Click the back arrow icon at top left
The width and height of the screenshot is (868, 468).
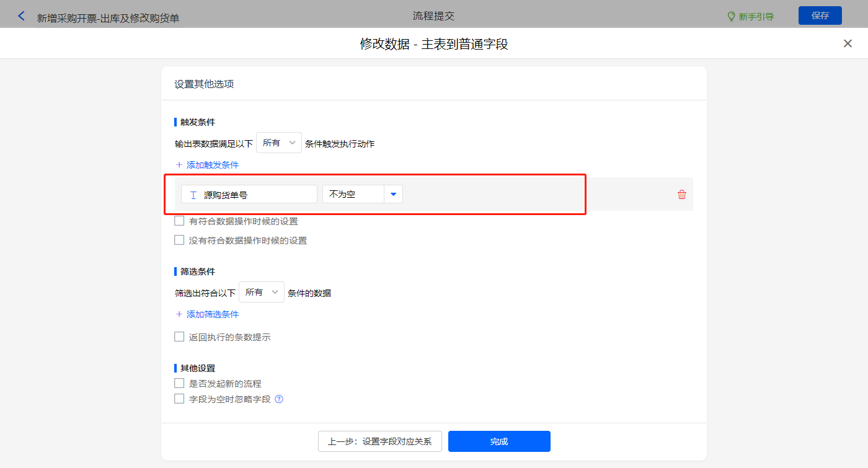tap(22, 16)
